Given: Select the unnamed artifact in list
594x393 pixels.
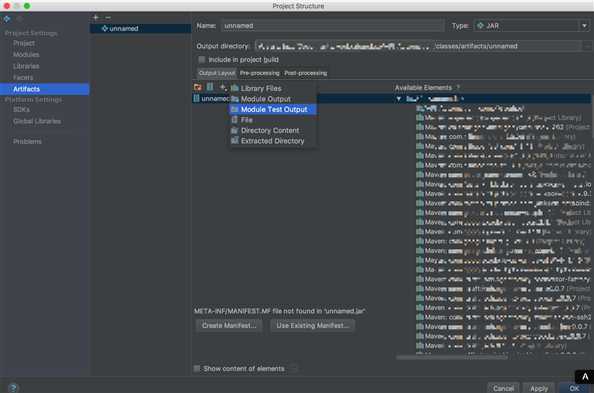Looking at the screenshot, I should click(141, 28).
